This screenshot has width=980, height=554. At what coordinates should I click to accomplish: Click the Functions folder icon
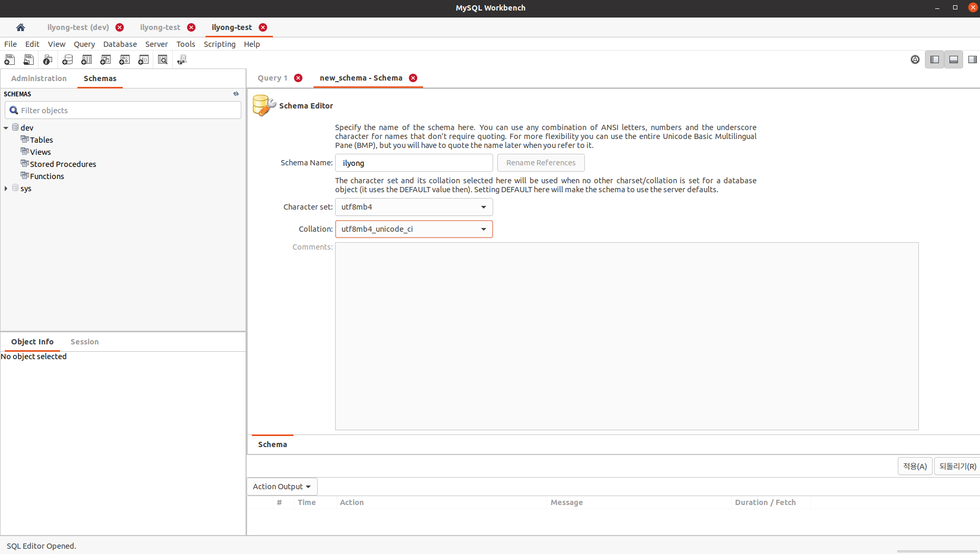point(24,175)
